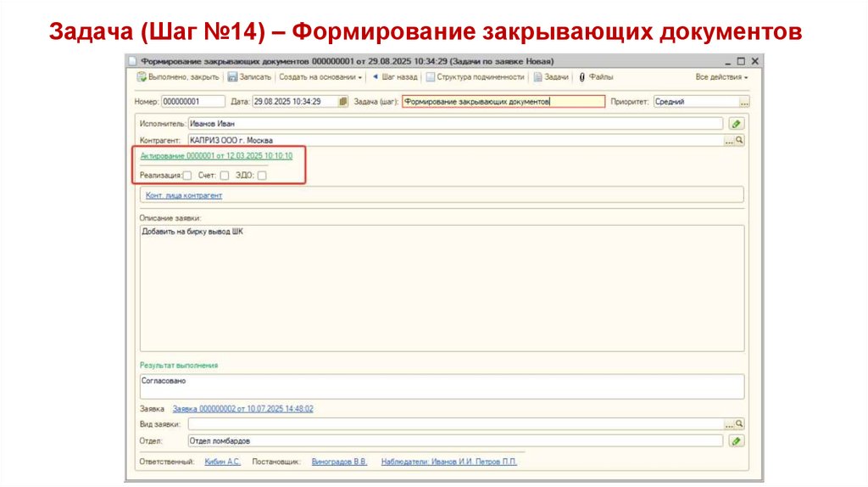Tick the ЭДО checkbox
The image size is (868, 487).
262,175
